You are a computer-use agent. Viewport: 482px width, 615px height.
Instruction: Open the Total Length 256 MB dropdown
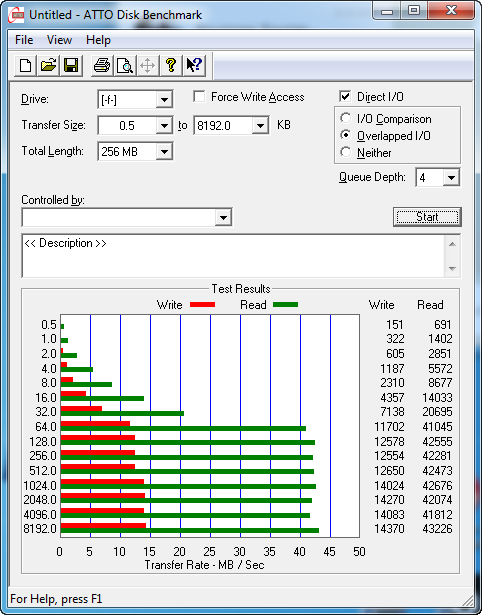pyautogui.click(x=164, y=151)
